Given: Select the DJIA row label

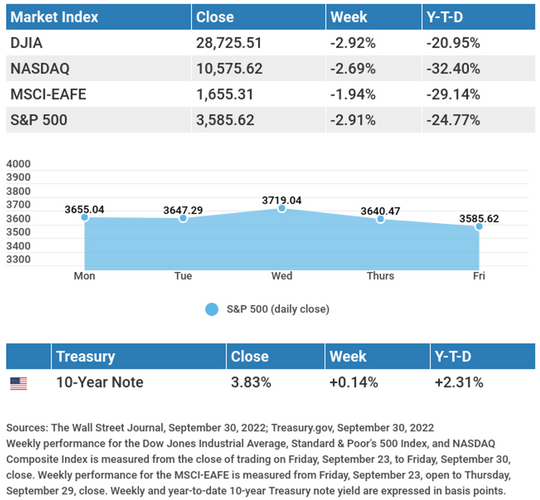Looking at the screenshot, I should point(27,43).
